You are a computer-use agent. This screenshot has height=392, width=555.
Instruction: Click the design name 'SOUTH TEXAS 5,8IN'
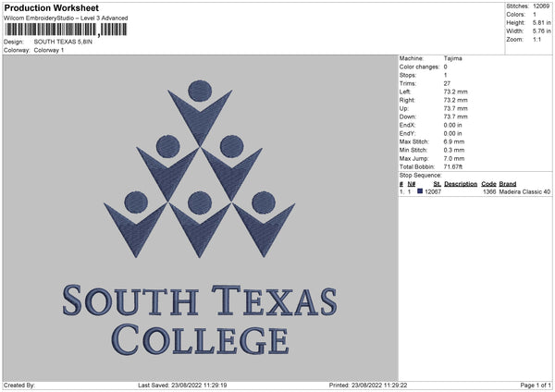pos(63,42)
